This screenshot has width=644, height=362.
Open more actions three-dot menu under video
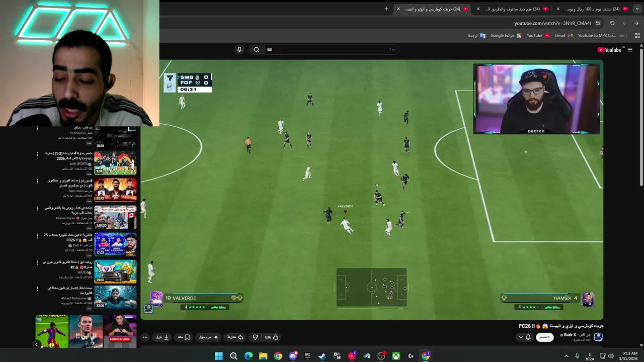click(x=145, y=337)
